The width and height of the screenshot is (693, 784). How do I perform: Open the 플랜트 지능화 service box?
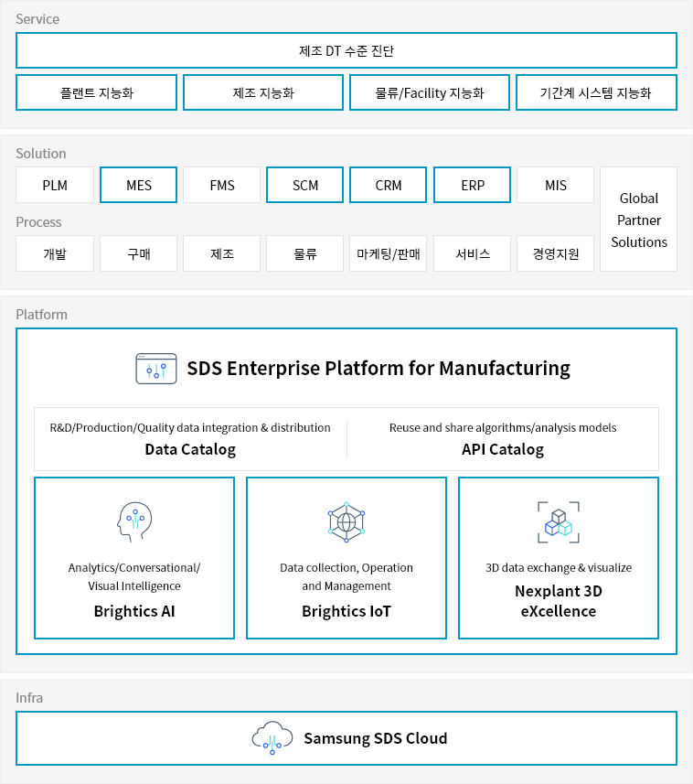tap(96, 92)
